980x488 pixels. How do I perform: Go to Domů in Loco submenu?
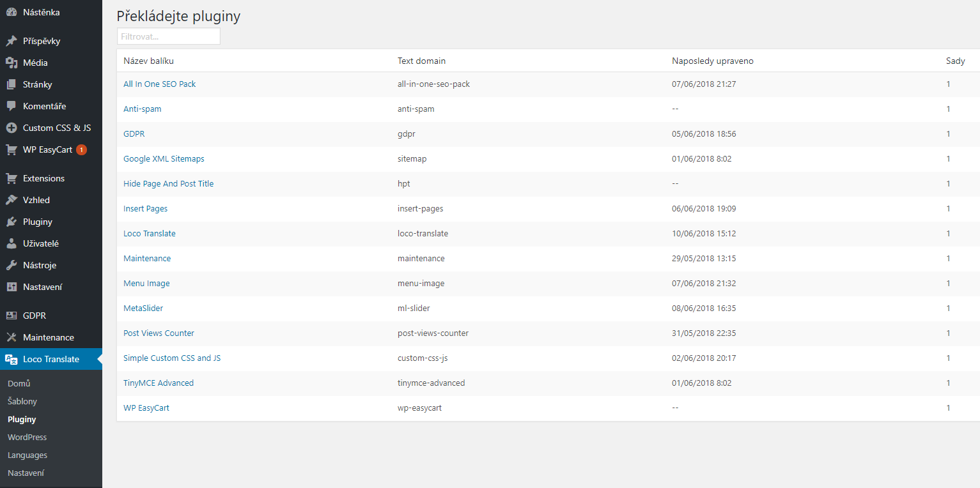pyautogui.click(x=19, y=383)
